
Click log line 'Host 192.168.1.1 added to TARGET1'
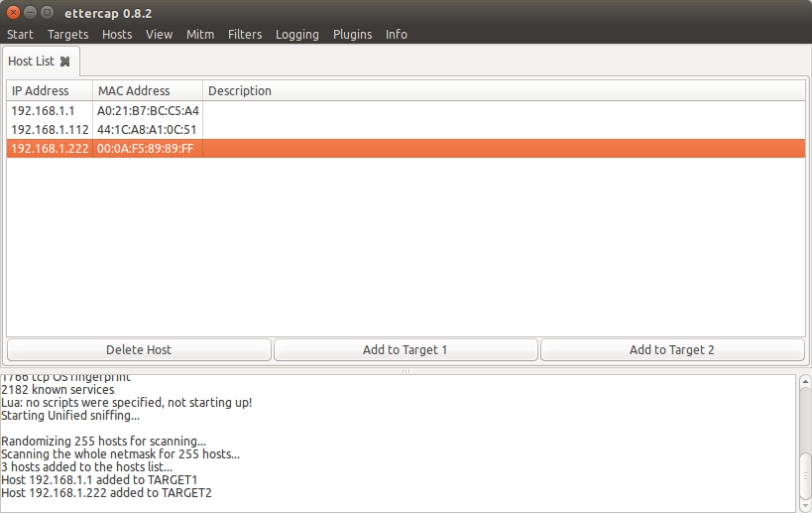(x=99, y=480)
